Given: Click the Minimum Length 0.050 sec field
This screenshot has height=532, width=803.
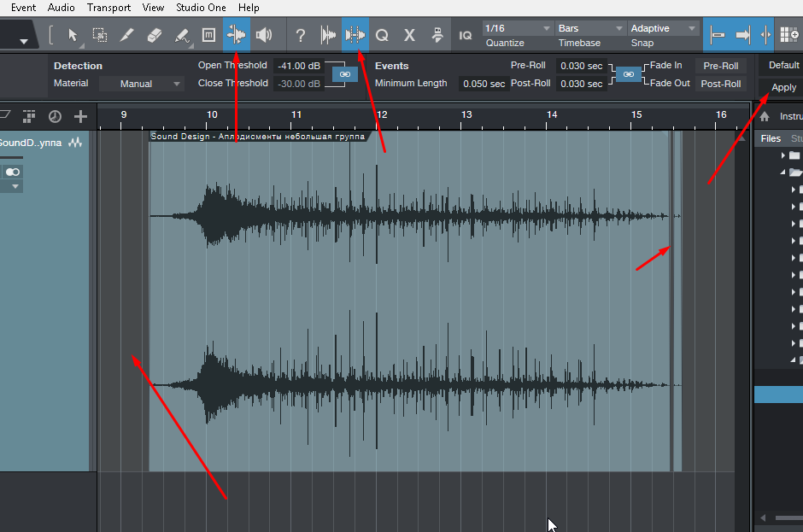Looking at the screenshot, I should 484,84.
